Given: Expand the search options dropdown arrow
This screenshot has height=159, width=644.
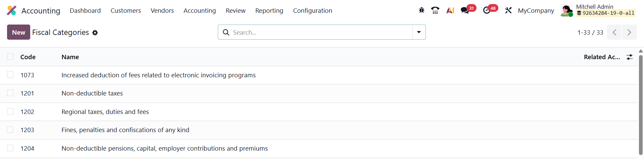Looking at the screenshot, I should click(419, 32).
